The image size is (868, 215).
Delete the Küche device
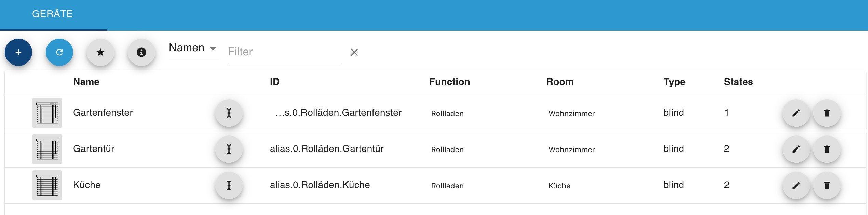(x=827, y=185)
